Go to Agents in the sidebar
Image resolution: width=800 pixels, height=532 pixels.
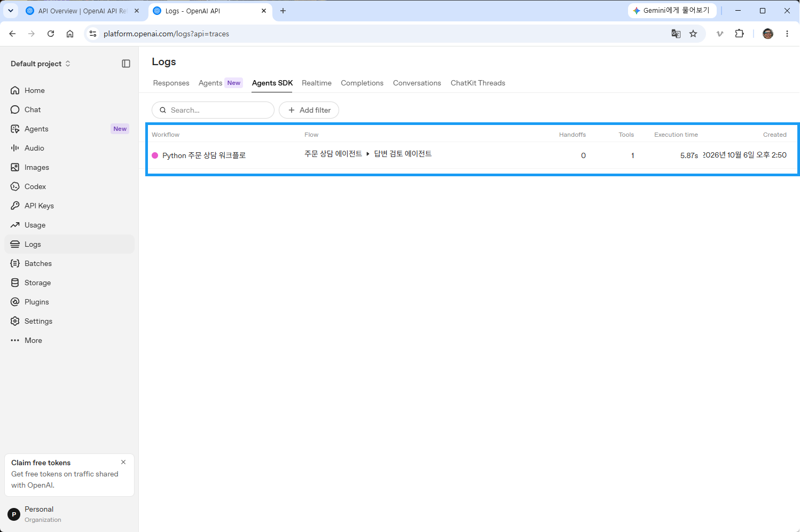tap(69, 129)
